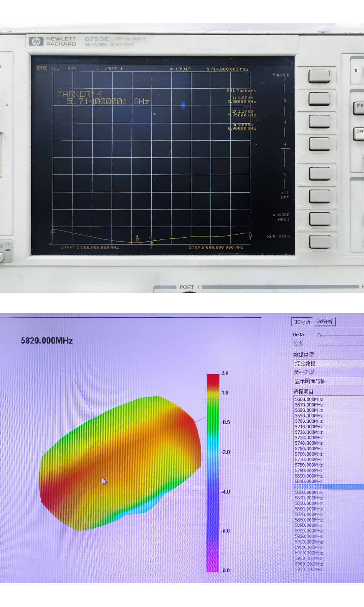Viewport: 364px width, 607px height.
Task: Switch to the 2d分析 tab
Action: coord(325,322)
